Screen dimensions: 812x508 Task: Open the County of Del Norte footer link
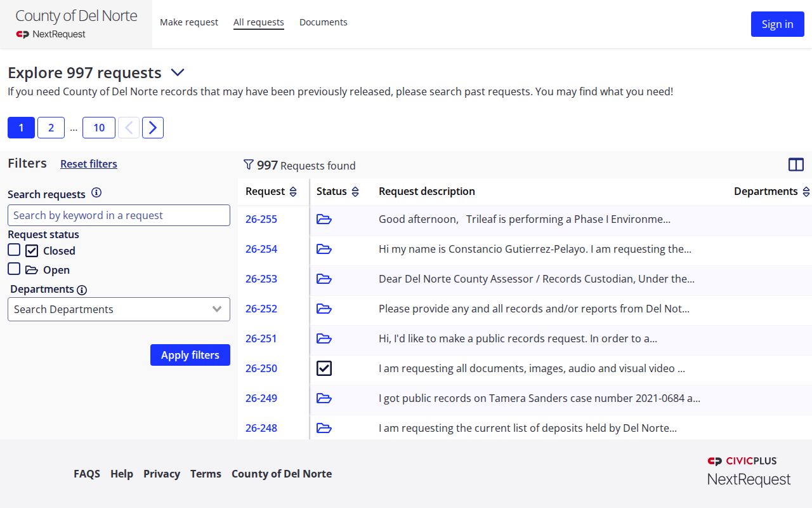point(282,474)
